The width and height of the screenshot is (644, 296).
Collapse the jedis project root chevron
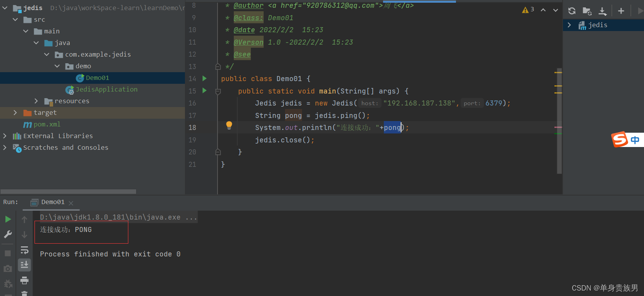coord(5,8)
